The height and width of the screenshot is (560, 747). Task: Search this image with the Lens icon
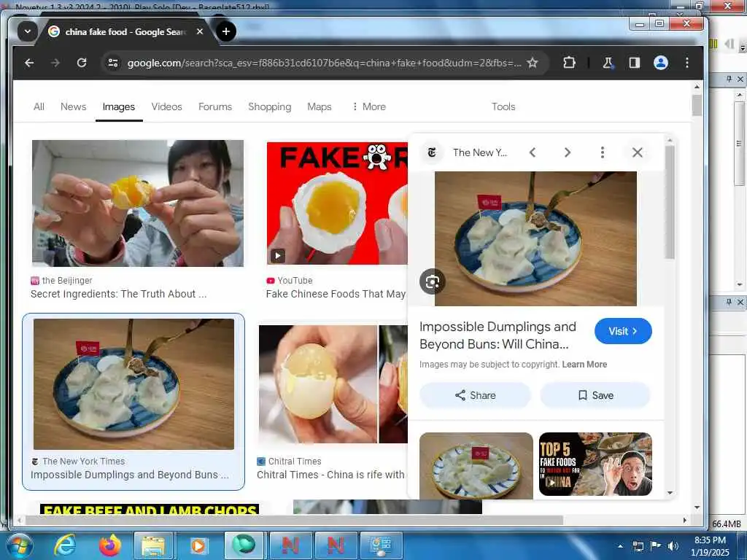(432, 282)
